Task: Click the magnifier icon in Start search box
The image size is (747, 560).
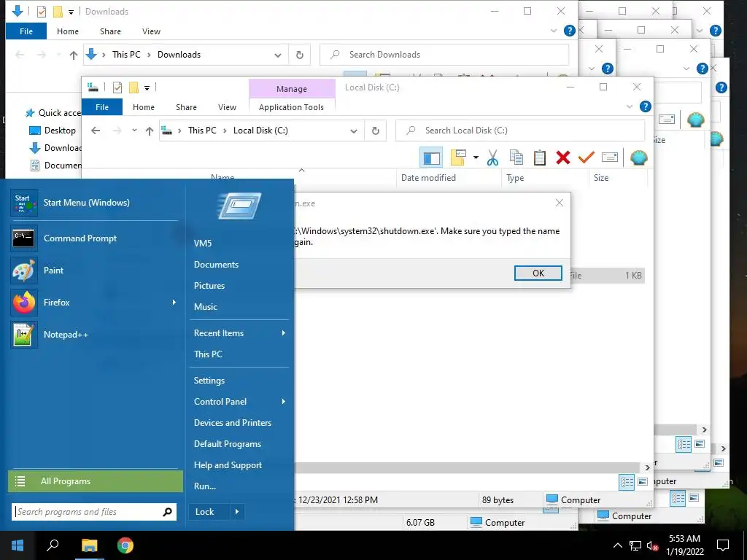Action: pos(168,512)
